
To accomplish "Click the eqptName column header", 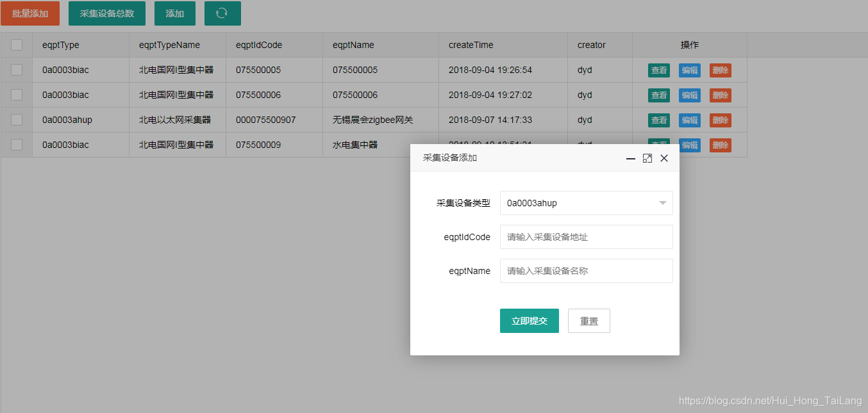I will click(381, 45).
